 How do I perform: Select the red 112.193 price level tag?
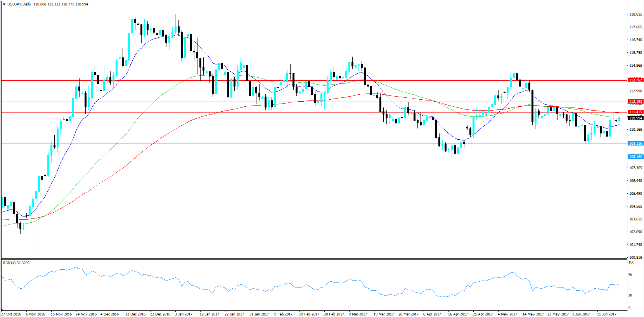click(635, 102)
